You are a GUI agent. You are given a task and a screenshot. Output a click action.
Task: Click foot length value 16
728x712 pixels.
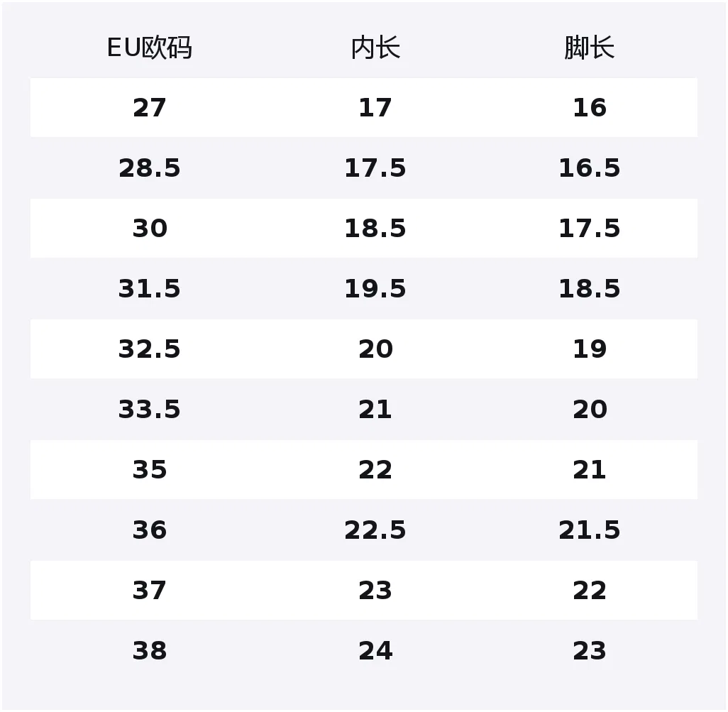coord(590,108)
